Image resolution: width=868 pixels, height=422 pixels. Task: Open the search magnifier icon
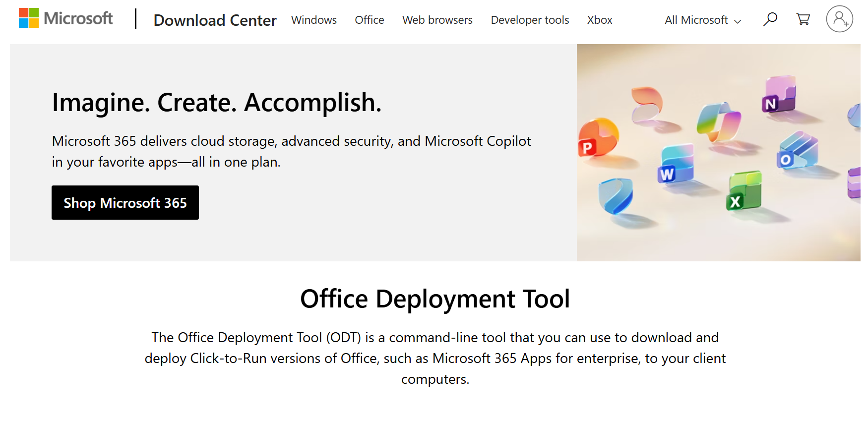770,19
